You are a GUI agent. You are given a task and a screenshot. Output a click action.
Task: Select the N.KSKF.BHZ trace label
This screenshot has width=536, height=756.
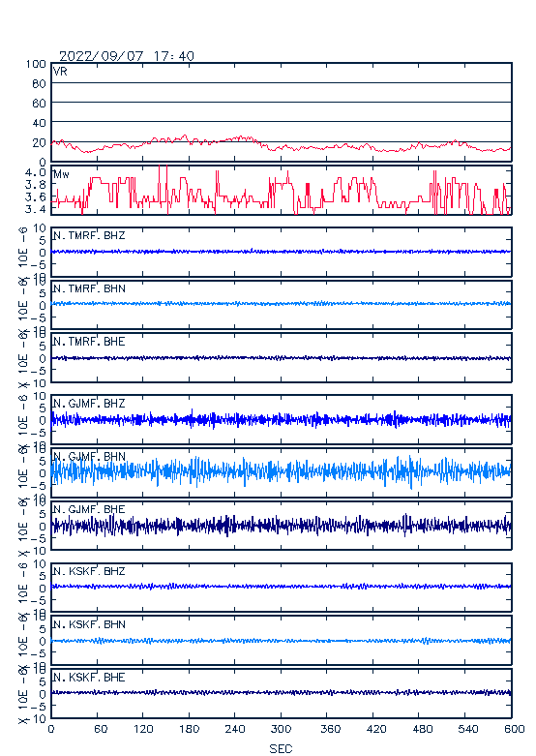pyautogui.click(x=89, y=571)
